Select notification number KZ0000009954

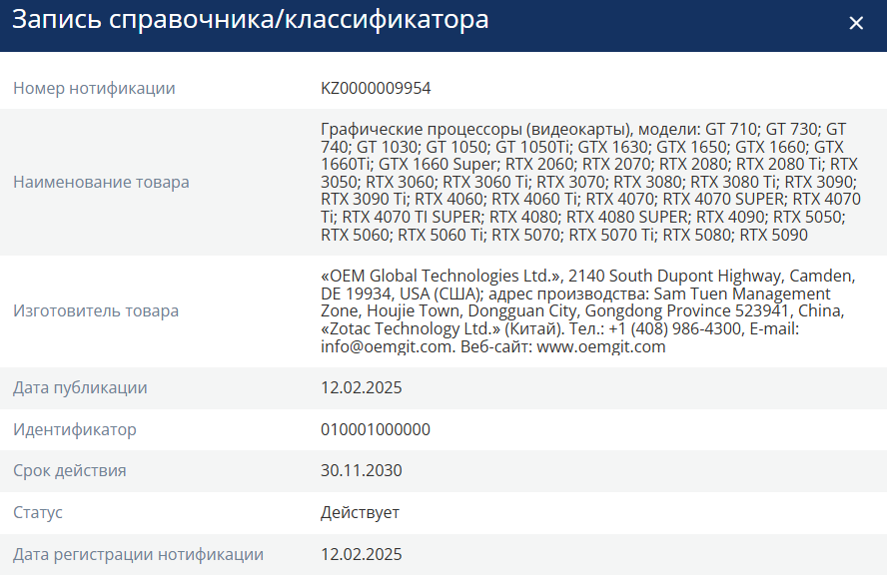pyautogui.click(x=376, y=89)
